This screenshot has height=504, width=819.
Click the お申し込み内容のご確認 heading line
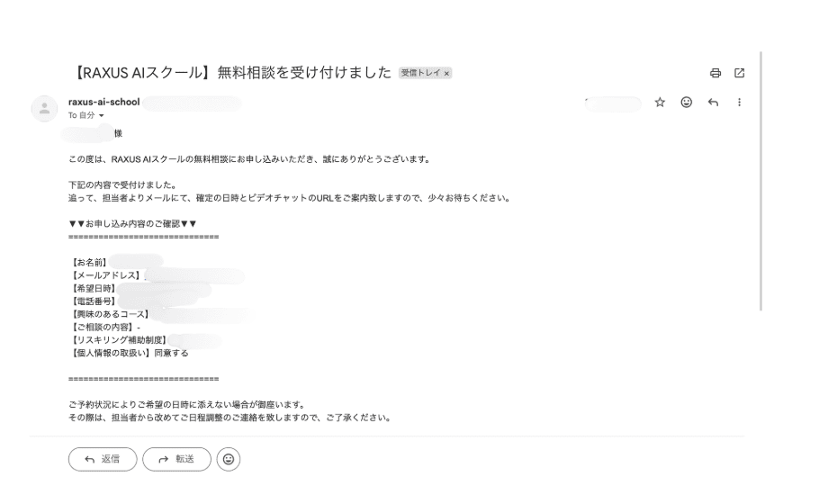[x=132, y=223]
